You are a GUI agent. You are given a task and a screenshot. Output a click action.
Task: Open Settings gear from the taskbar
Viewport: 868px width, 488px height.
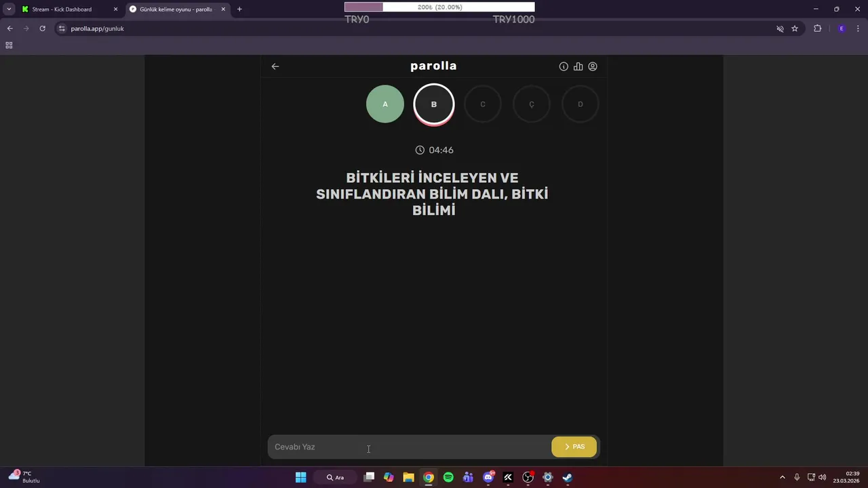(548, 477)
